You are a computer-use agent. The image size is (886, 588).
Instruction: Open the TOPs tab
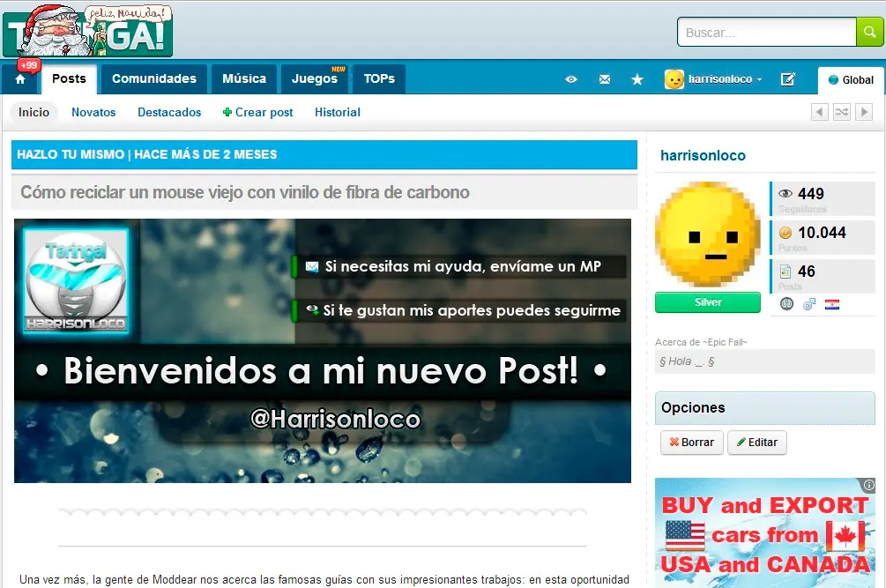pyautogui.click(x=379, y=79)
